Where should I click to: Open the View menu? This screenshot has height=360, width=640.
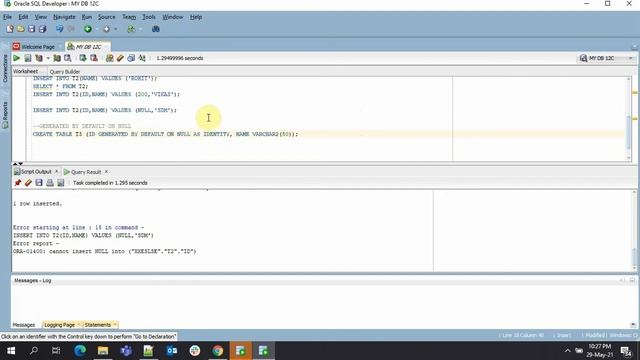[40, 17]
